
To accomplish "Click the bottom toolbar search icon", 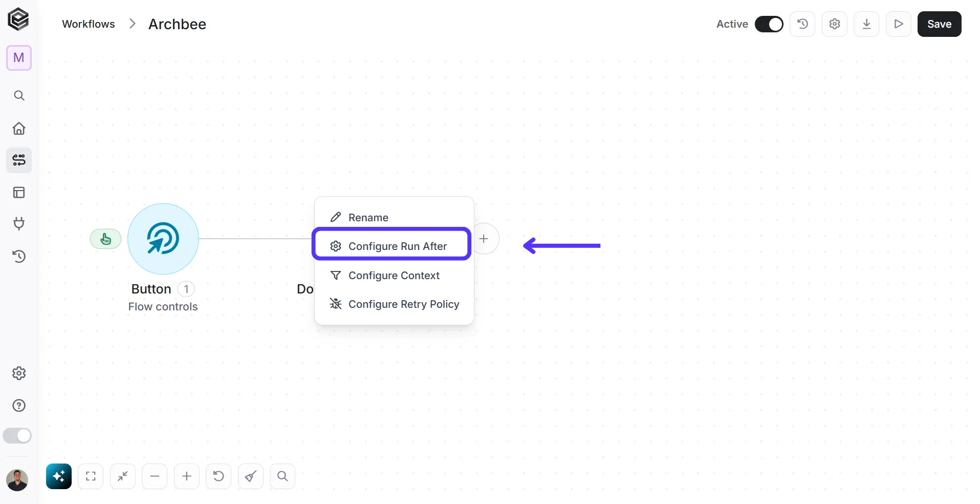I will click(x=282, y=476).
